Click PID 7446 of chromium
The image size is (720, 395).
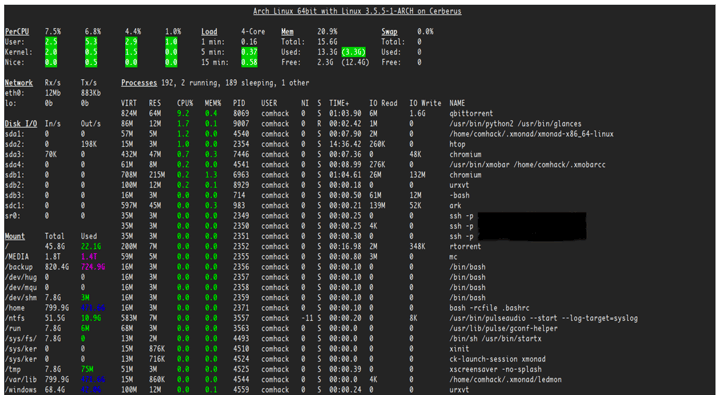[x=241, y=154]
